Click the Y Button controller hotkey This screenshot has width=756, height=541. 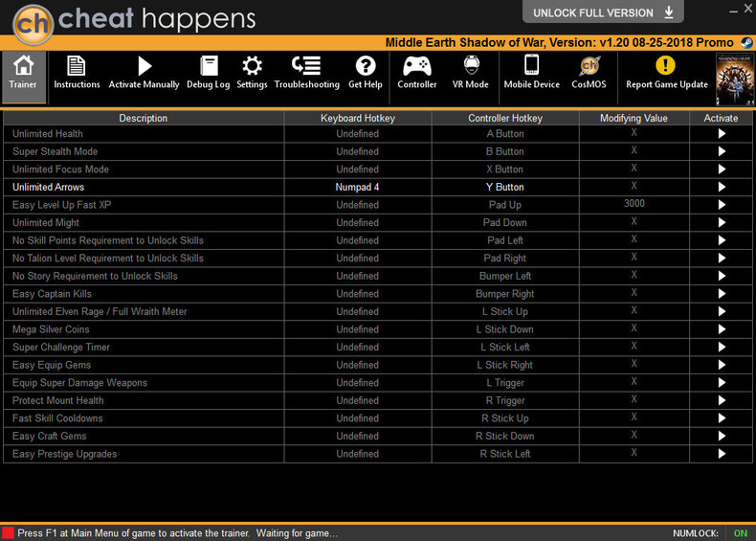[505, 188]
